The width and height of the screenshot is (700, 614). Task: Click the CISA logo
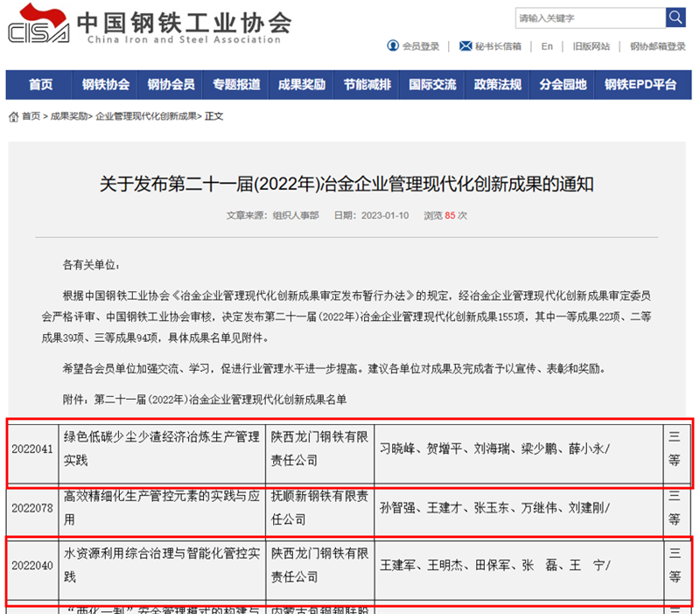coord(38,27)
